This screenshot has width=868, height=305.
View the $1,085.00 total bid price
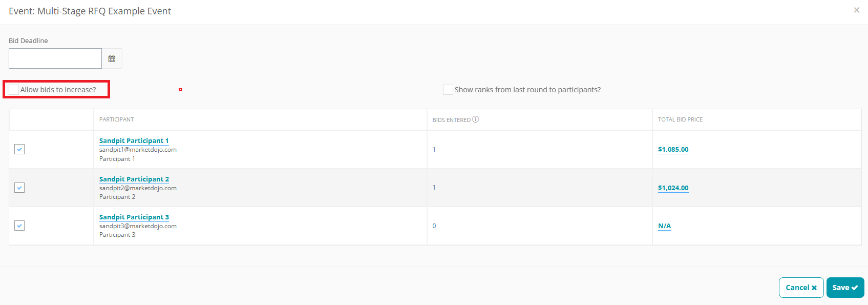(673, 149)
